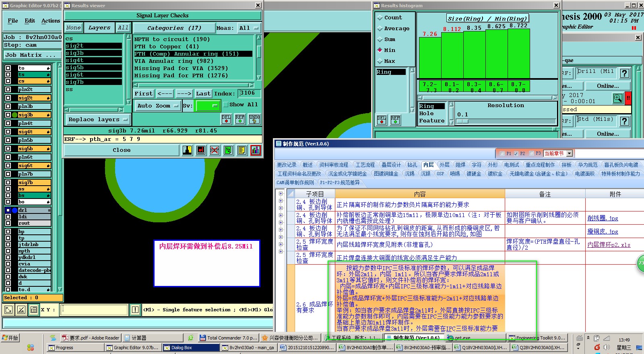Click the exclamation info icon near coordinate field
The height and width of the screenshot is (354, 644).
click(x=135, y=310)
